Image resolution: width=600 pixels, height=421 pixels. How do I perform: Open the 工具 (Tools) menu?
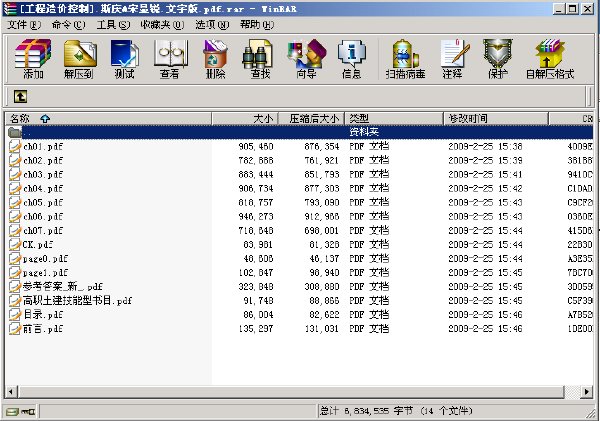point(113,25)
